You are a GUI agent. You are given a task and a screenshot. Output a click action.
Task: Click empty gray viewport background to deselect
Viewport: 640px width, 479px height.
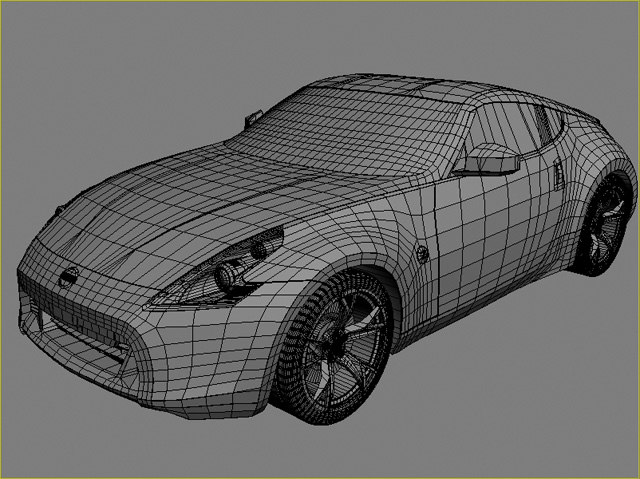100,80
